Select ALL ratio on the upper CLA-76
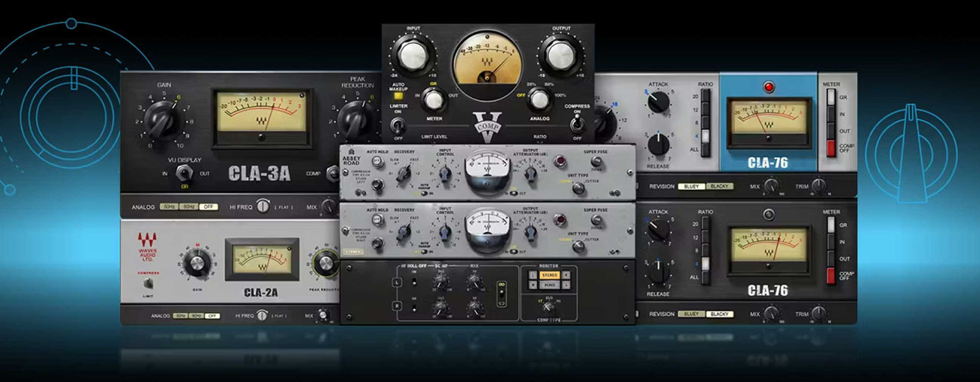Screen dimensions: 980x382 [x=705, y=149]
